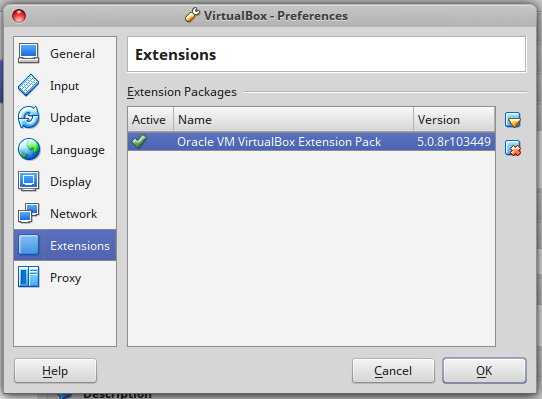Click the Update refresh arrows icon
Screen dimensions: 542x399
click(29, 118)
